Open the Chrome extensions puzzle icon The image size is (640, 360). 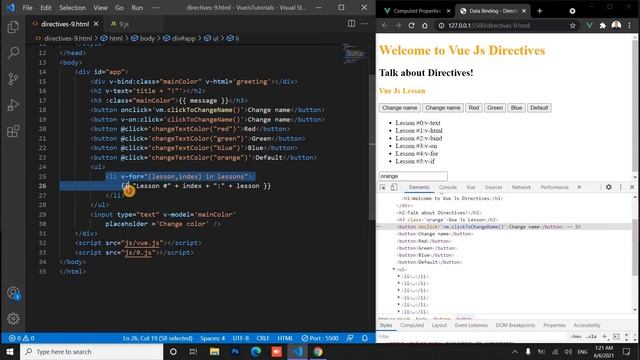coord(602,25)
